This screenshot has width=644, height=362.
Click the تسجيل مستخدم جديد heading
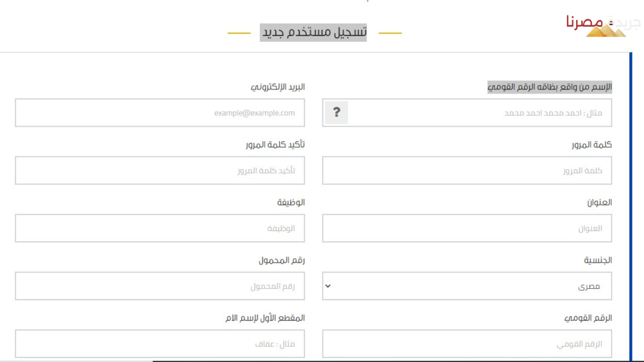coord(313,33)
